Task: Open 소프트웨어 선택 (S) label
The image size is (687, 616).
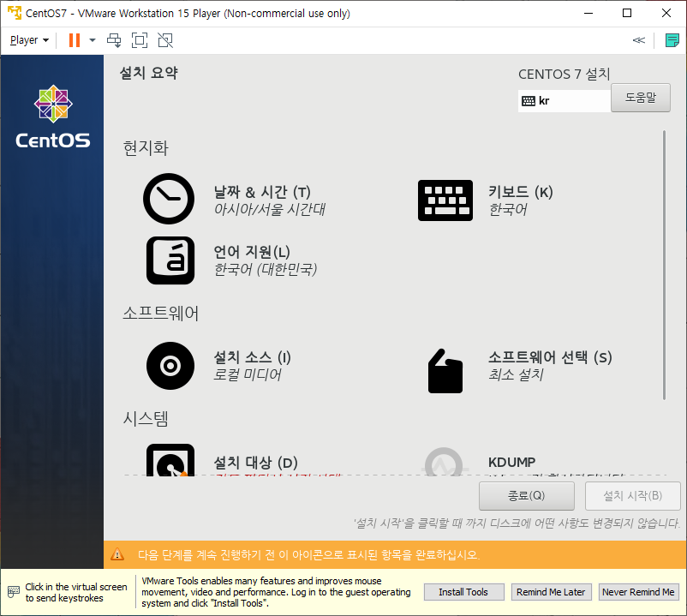Action: point(550,357)
